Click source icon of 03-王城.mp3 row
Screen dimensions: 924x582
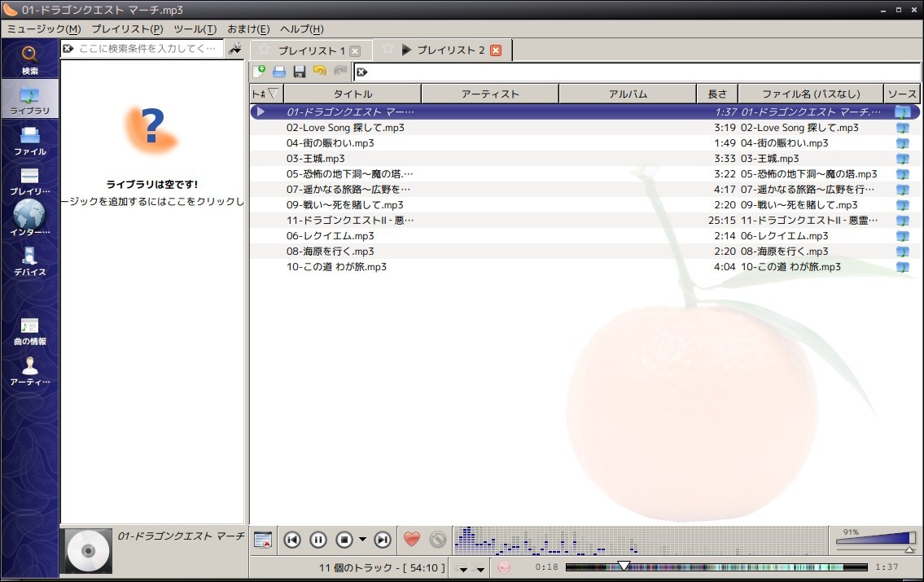tap(902, 159)
